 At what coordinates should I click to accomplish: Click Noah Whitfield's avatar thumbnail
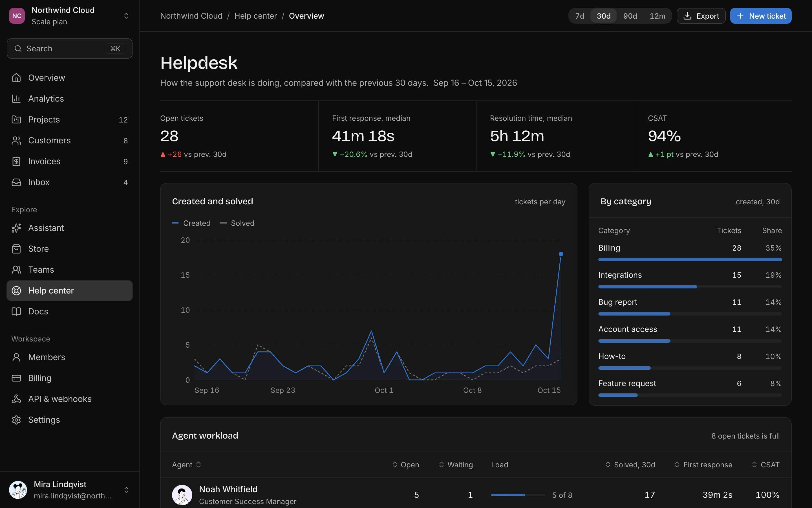pyautogui.click(x=182, y=495)
